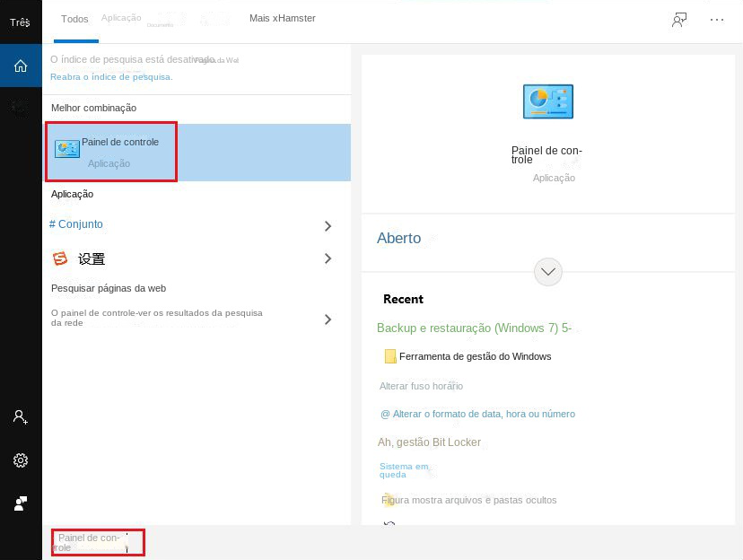Viewport: 743px width, 560px height.
Task: Open the Mais xHamster tab
Action: [282, 18]
